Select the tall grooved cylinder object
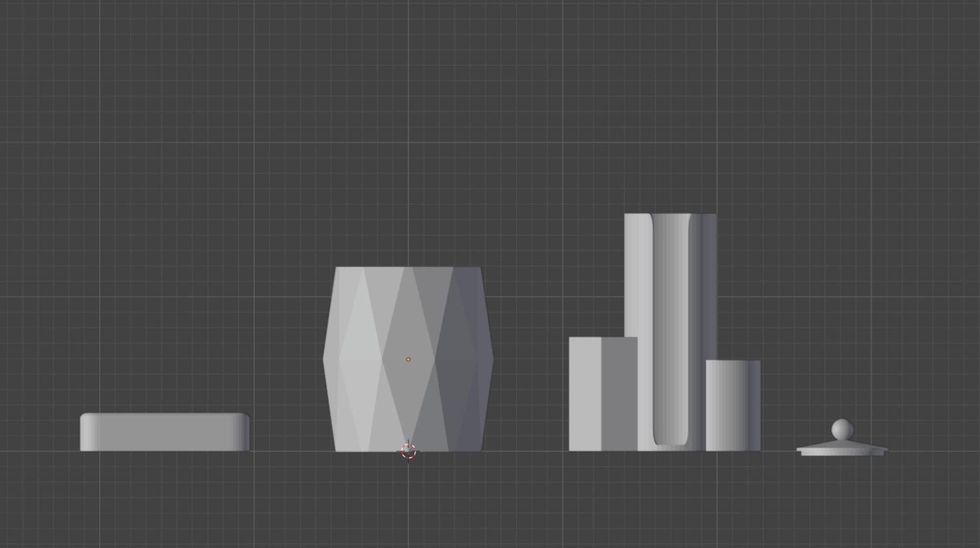The image size is (980, 548). pos(671,332)
